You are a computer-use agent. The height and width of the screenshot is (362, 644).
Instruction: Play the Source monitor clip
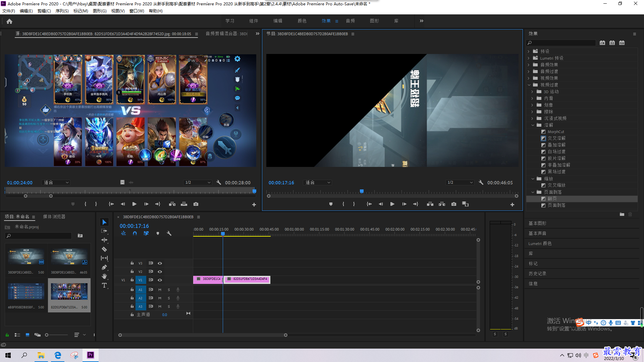[x=135, y=204]
